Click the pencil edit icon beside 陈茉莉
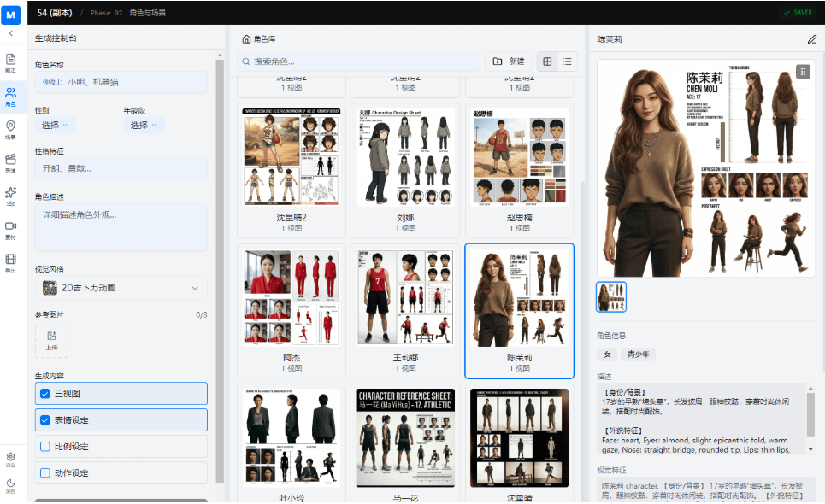 point(811,39)
